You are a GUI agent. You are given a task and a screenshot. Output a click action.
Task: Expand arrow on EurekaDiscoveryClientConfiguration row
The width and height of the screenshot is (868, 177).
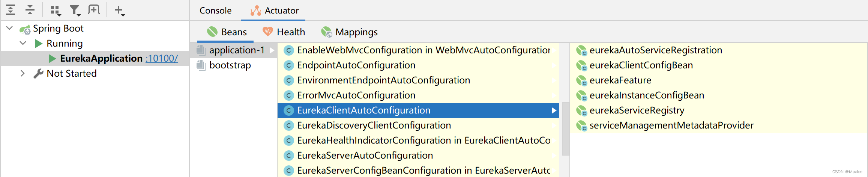(x=554, y=126)
